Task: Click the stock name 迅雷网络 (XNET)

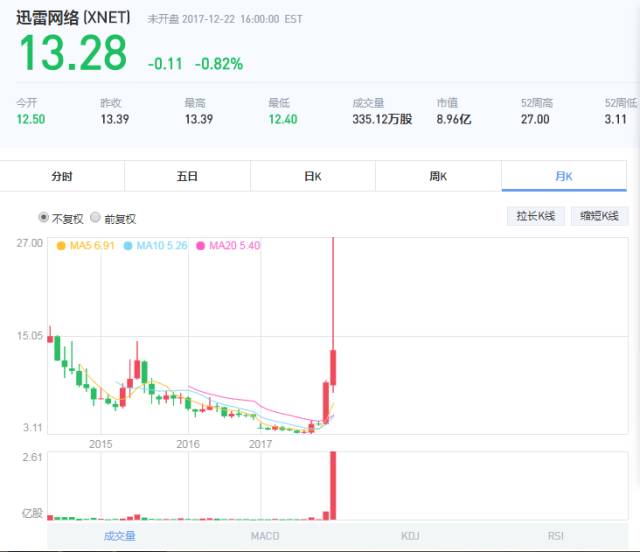Action: pyautogui.click(x=73, y=18)
